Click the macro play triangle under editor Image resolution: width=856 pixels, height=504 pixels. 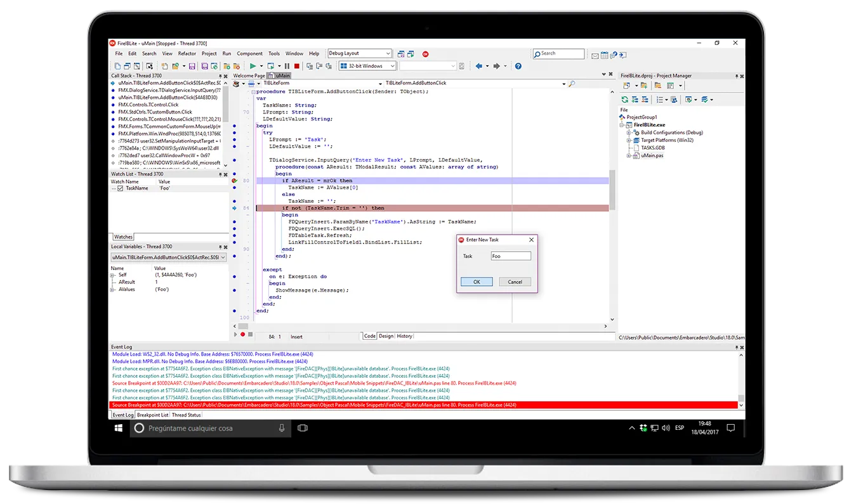(235, 334)
